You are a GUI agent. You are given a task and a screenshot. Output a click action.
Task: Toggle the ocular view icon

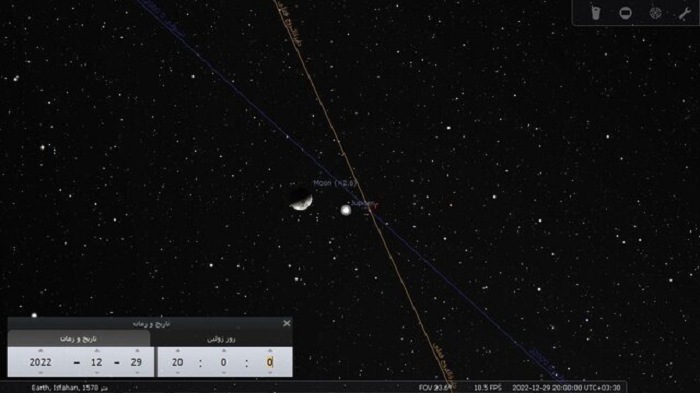[596, 13]
